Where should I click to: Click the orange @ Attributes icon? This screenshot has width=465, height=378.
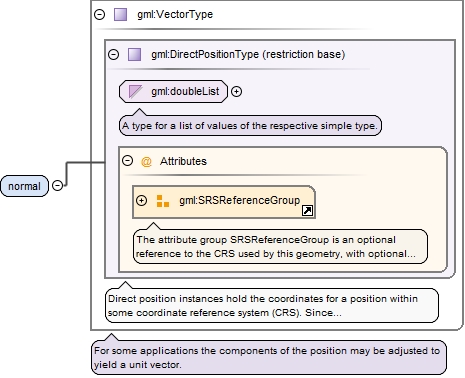146,162
